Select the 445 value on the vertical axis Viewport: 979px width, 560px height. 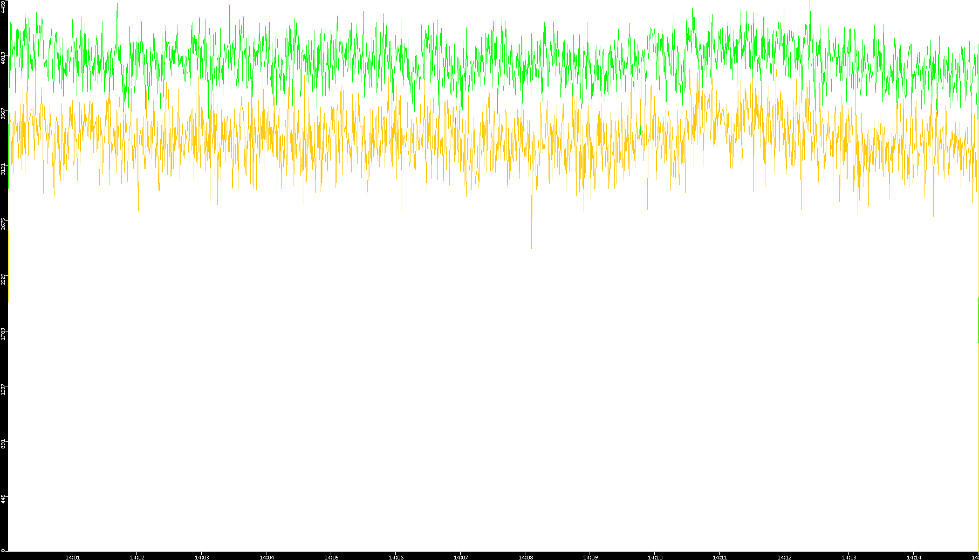(3, 499)
